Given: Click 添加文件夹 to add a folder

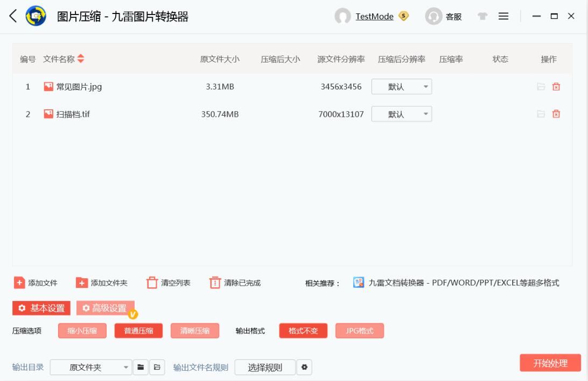Looking at the screenshot, I should point(102,283).
